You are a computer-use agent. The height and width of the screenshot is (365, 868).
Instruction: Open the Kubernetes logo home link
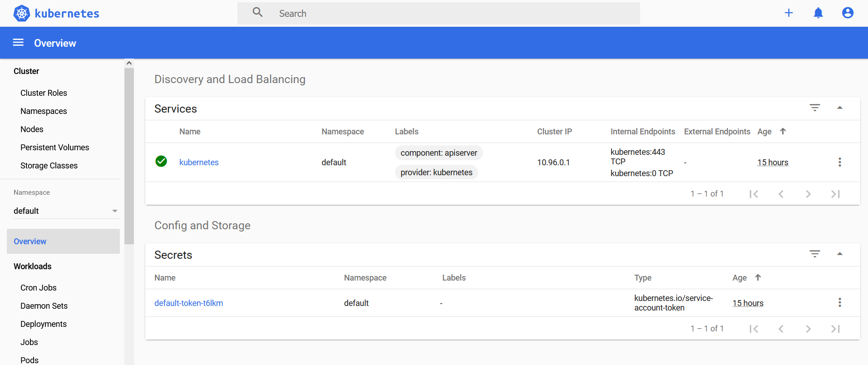56,13
